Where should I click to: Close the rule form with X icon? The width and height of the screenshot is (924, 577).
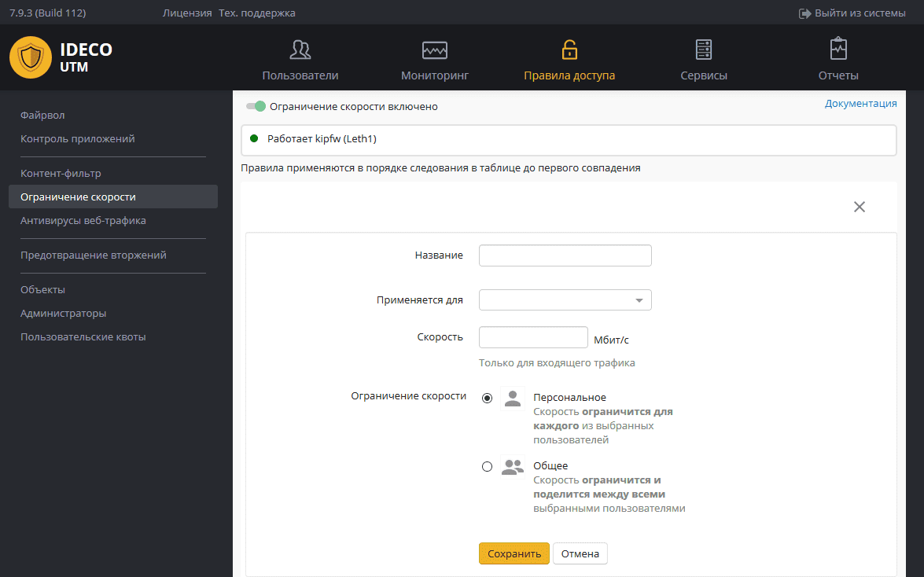pyautogui.click(x=860, y=207)
